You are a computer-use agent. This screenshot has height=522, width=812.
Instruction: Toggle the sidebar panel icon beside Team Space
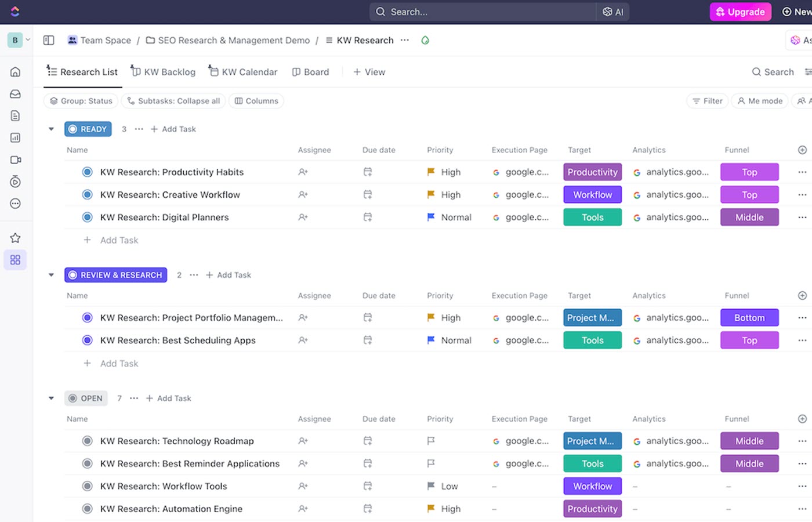click(49, 40)
